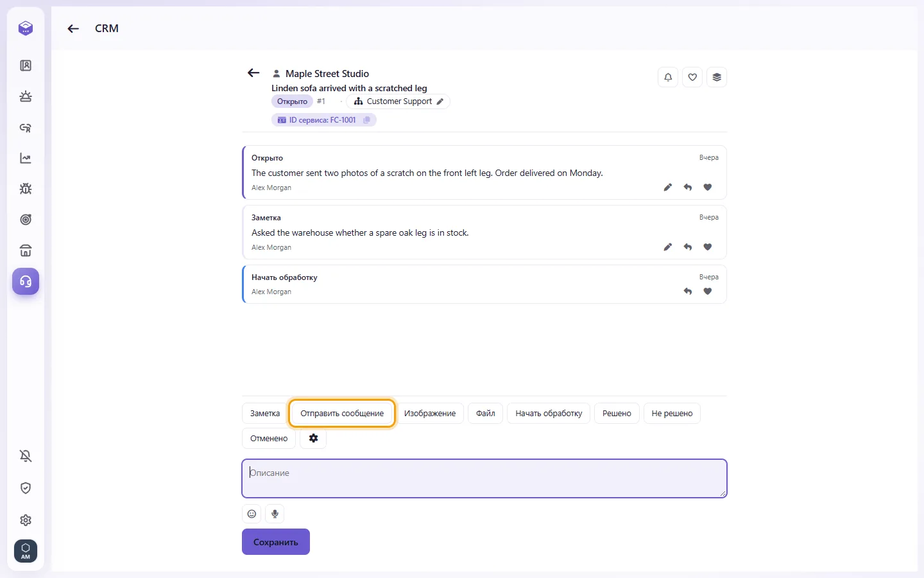Screen dimensions: 924x578
Task: Open the store sidebar icon
Action: coord(26,250)
